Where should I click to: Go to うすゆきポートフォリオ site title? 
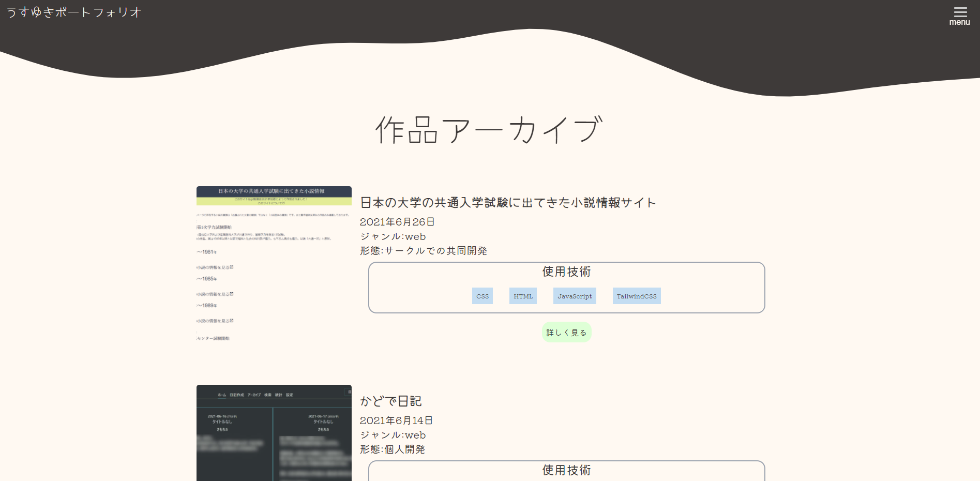(74, 12)
